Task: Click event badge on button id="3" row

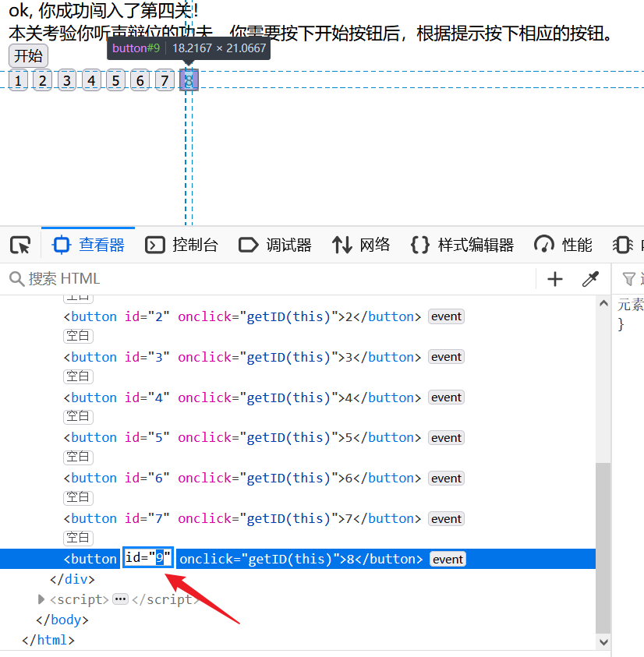Action: click(x=446, y=357)
